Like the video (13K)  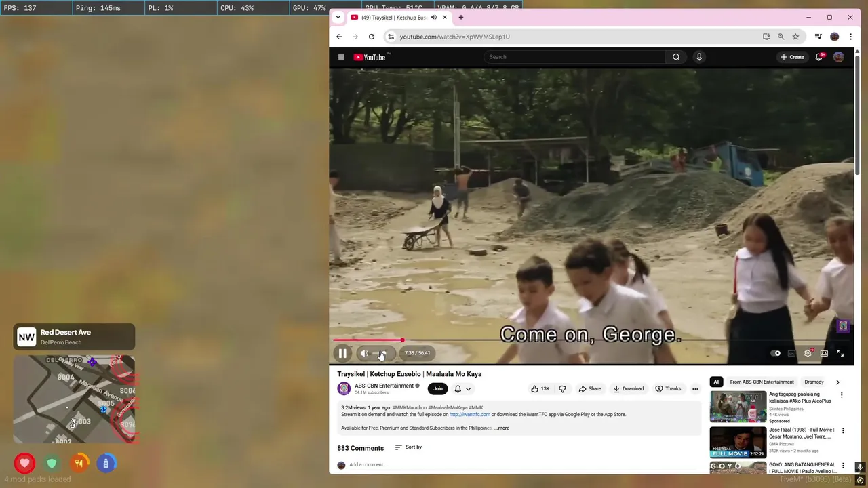540,389
